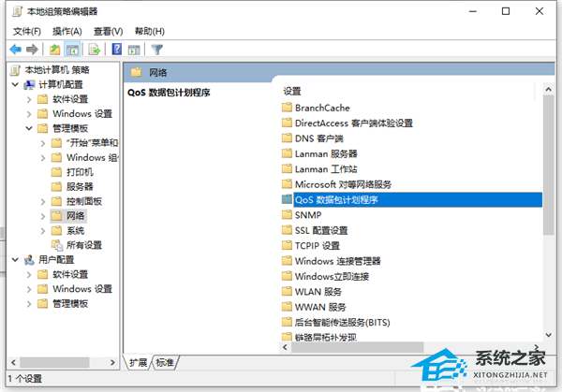Select 网络 in the left tree
The image size is (562, 392).
point(75,216)
